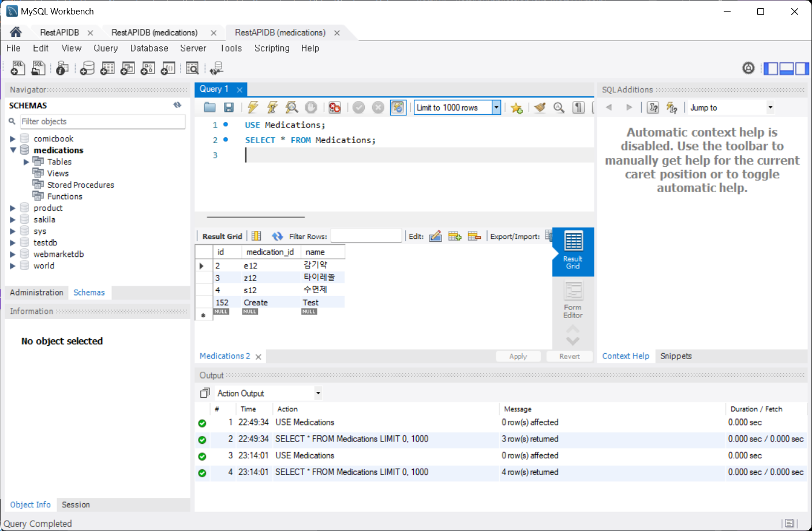Create a new table in active schema

point(107,68)
